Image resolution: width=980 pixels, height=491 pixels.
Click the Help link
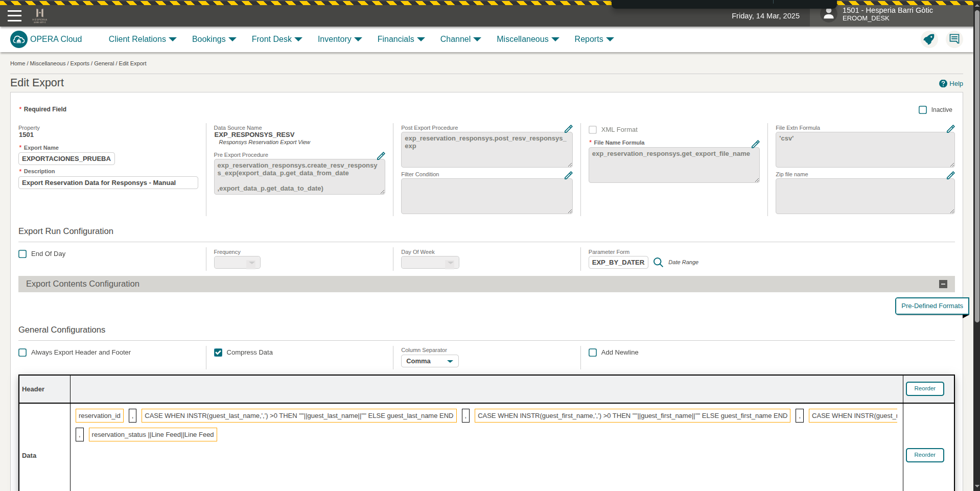(951, 84)
